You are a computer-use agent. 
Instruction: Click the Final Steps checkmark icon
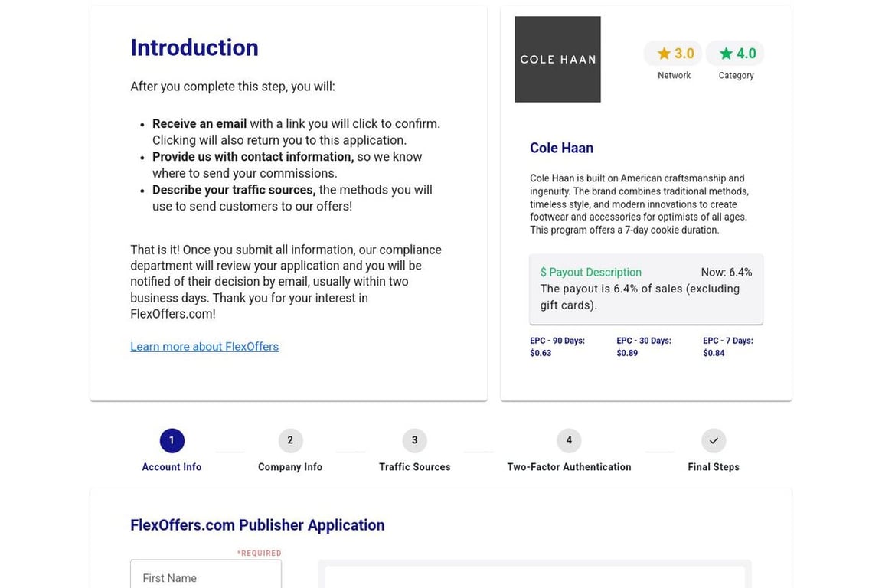pos(714,440)
